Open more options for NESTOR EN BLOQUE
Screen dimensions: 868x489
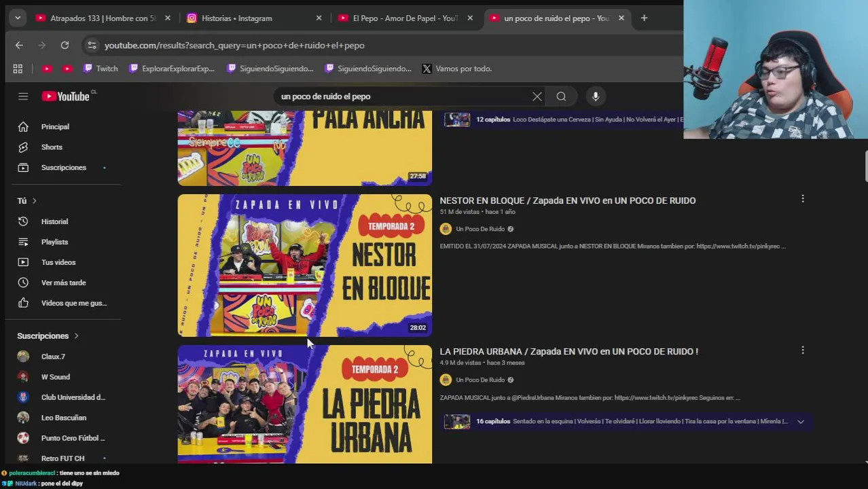(803, 199)
